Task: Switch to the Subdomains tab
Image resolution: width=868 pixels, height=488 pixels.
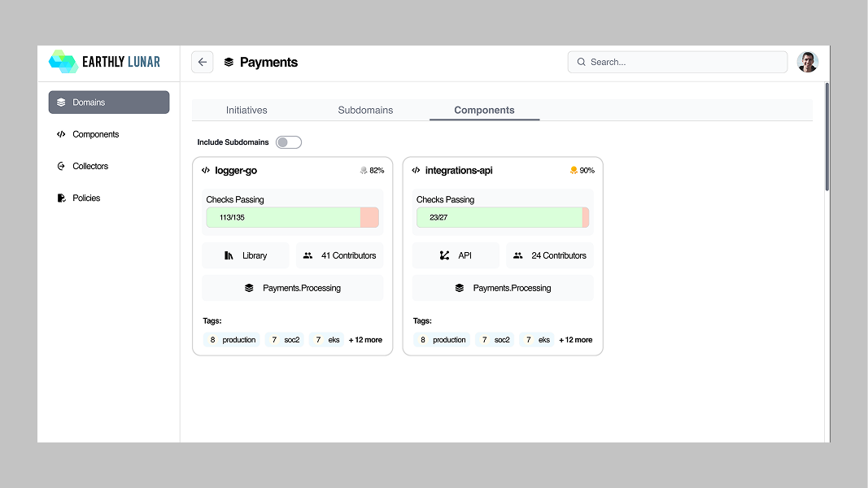Action: pyautogui.click(x=365, y=110)
